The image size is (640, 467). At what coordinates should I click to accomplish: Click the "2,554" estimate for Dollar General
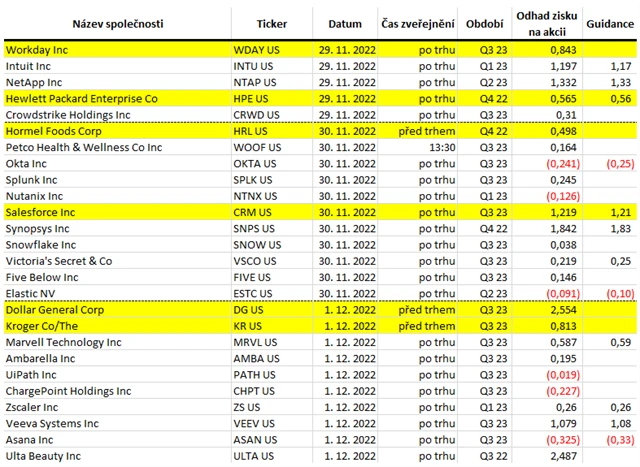coord(563,310)
